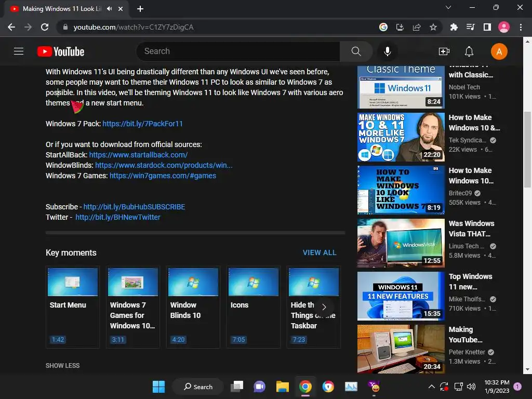Click the YouTube search magnifier button

(x=356, y=51)
